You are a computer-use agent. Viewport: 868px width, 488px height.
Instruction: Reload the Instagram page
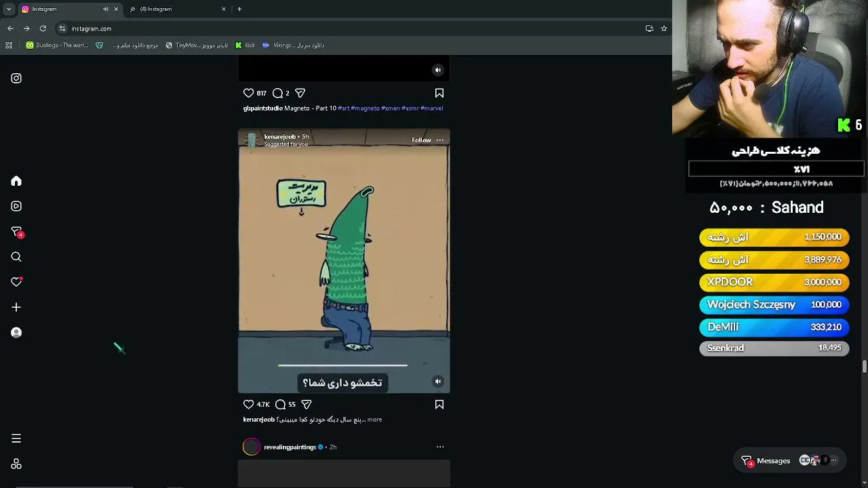pyautogui.click(x=43, y=28)
